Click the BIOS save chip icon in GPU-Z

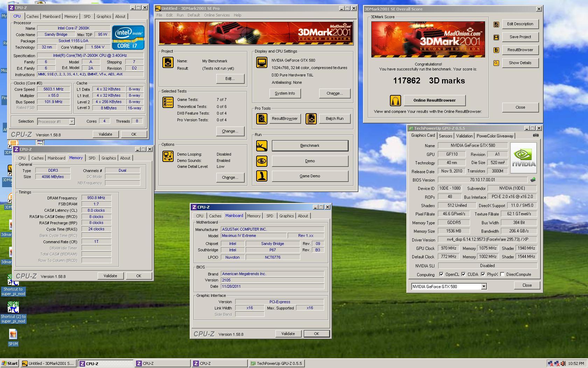point(533,180)
